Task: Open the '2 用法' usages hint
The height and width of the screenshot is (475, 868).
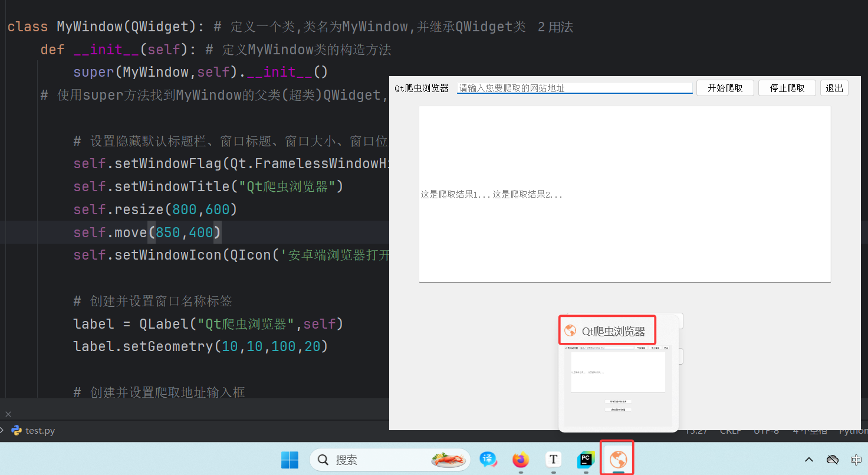Action: point(555,27)
